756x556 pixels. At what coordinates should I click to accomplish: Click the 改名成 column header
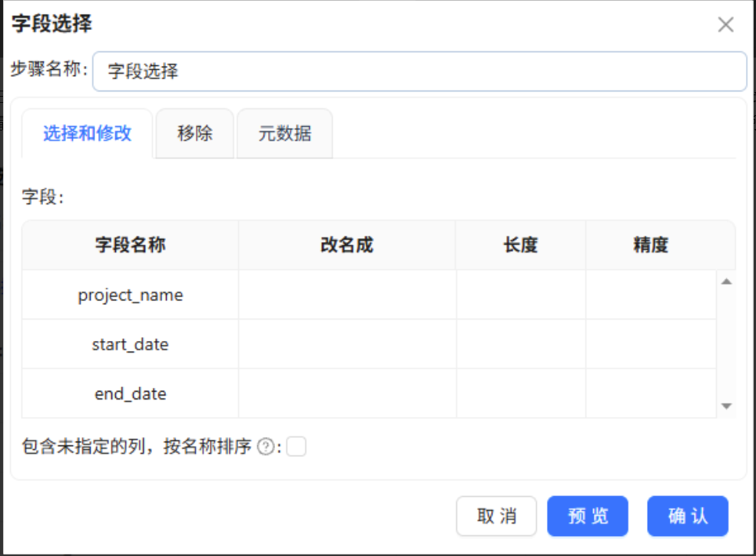pyautogui.click(x=347, y=245)
